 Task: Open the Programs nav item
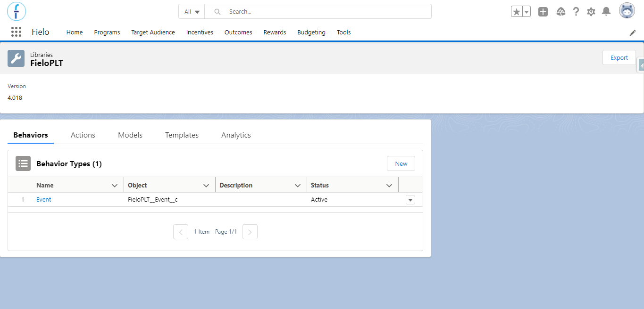click(x=107, y=33)
